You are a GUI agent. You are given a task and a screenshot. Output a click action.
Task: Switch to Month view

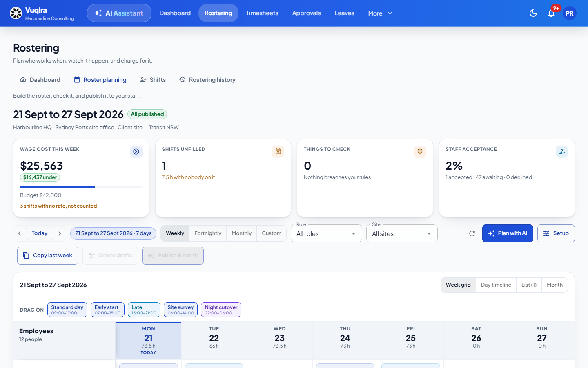click(x=555, y=285)
